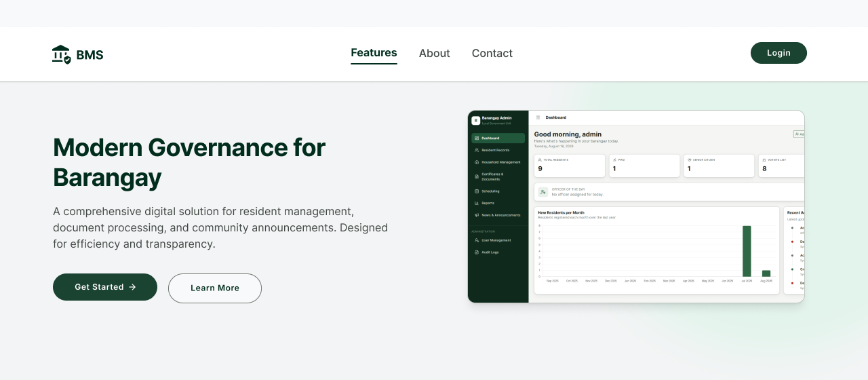
Task: Click the Learn More button
Action: pos(215,288)
